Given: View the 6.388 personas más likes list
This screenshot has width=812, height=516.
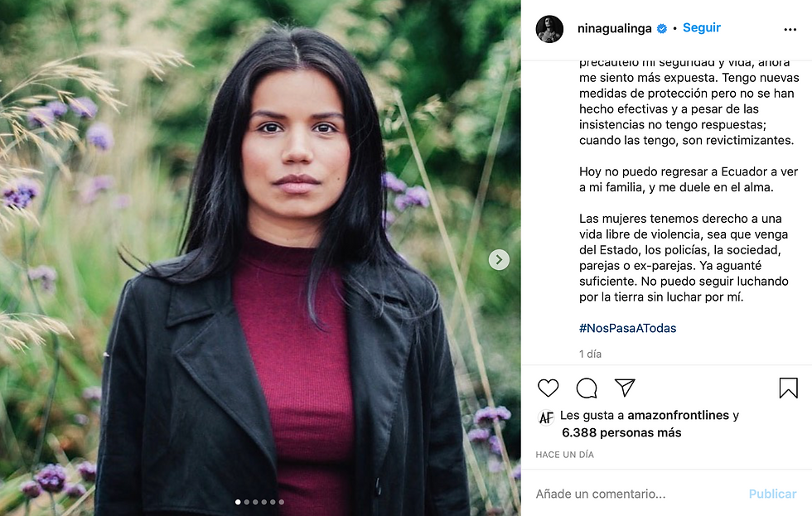Looking at the screenshot, I should [x=621, y=432].
